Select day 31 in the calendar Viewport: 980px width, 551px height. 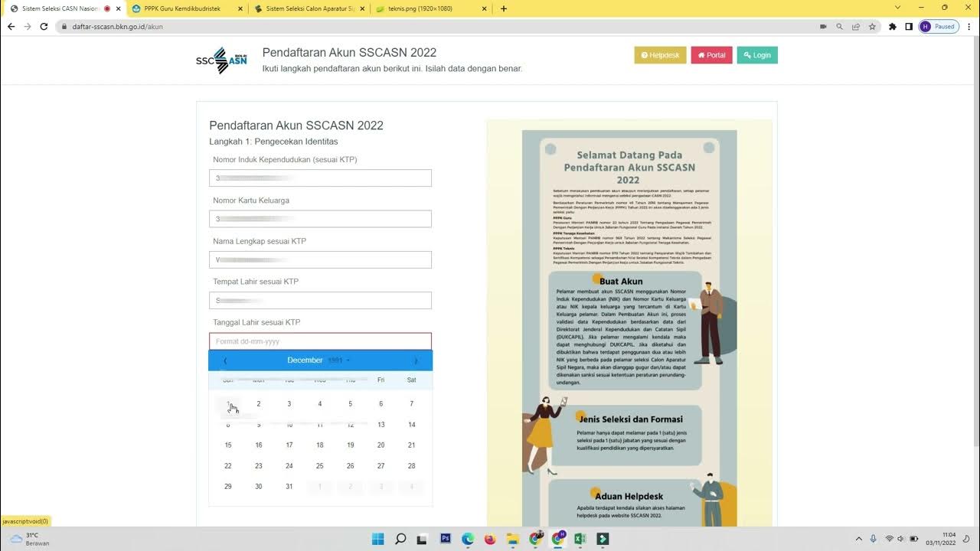pyautogui.click(x=289, y=487)
